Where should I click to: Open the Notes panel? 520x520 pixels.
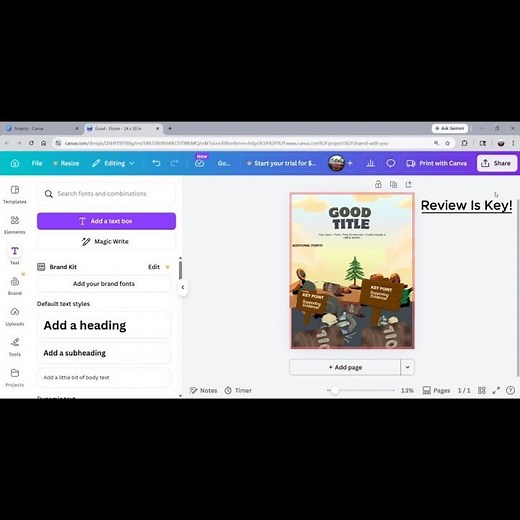(203, 390)
